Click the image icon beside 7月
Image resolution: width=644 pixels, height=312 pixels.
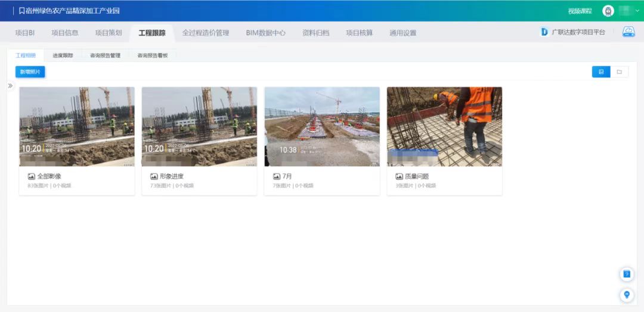[277, 176]
